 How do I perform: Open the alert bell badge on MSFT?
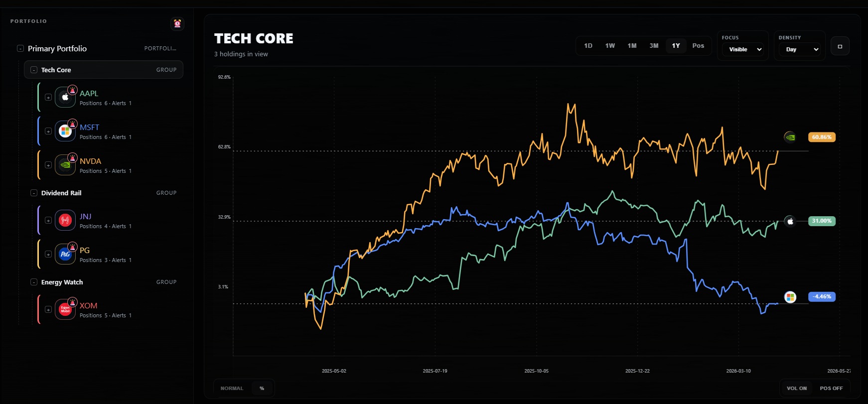tap(73, 124)
